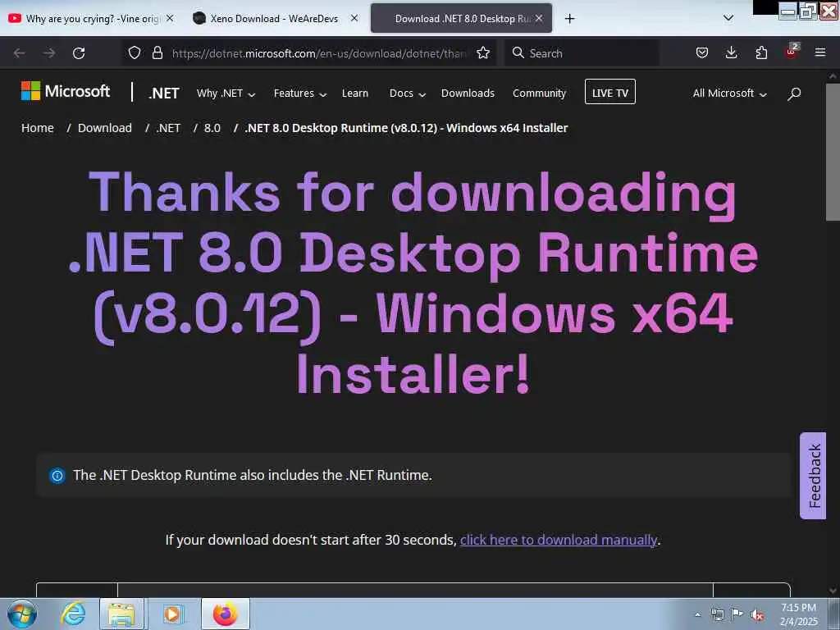This screenshot has width=840, height=630.
Task: Go back to previous page
Action: [x=20, y=53]
